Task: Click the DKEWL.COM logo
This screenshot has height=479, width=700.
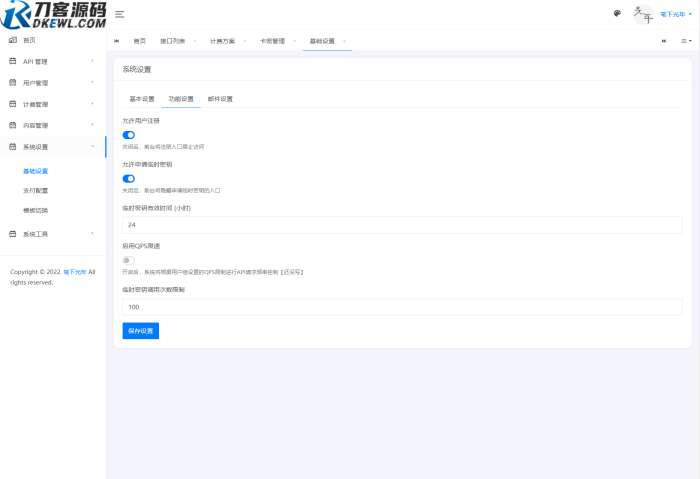Action: click(54, 15)
